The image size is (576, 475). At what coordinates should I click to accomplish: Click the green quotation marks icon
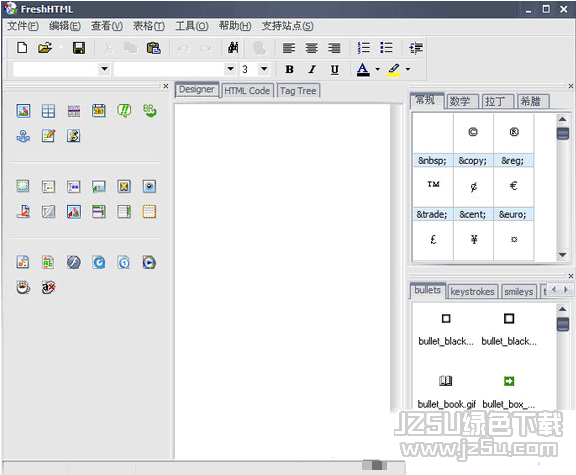coord(124,110)
